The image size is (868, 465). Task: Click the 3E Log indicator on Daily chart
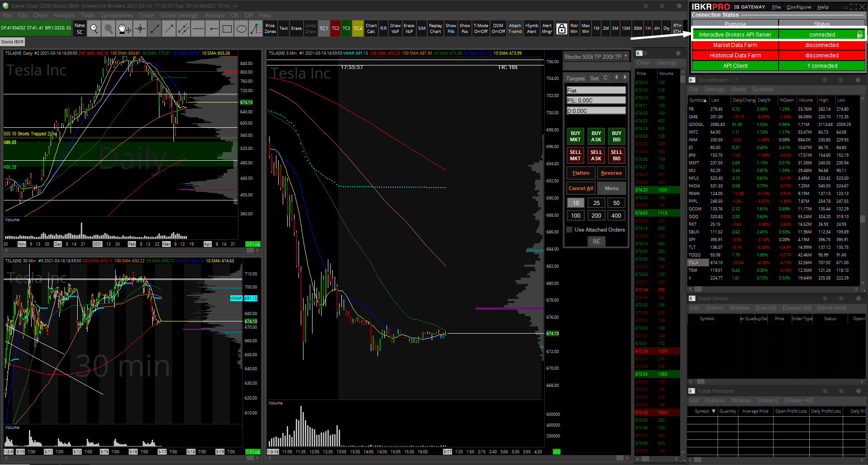(253, 244)
